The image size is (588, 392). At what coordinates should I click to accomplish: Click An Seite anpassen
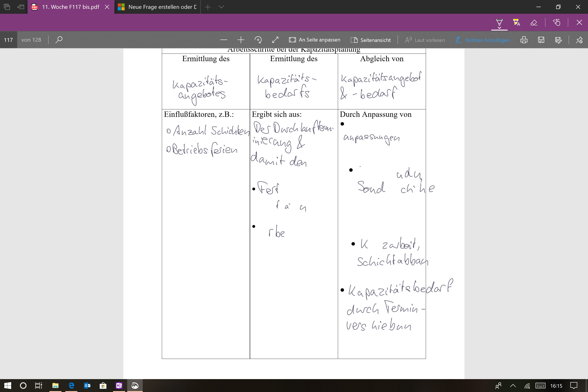(x=314, y=40)
